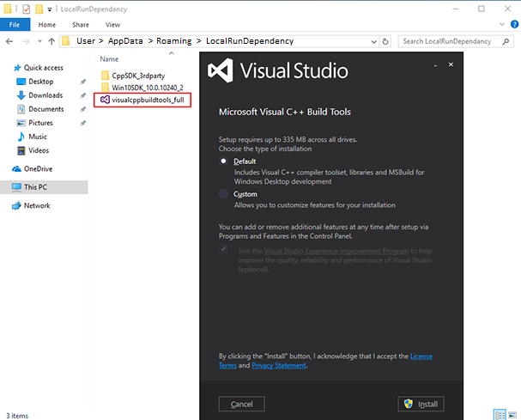The height and width of the screenshot is (420, 521).
Task: Open the visualcppbuildtools_full installer file
Action: (147, 100)
